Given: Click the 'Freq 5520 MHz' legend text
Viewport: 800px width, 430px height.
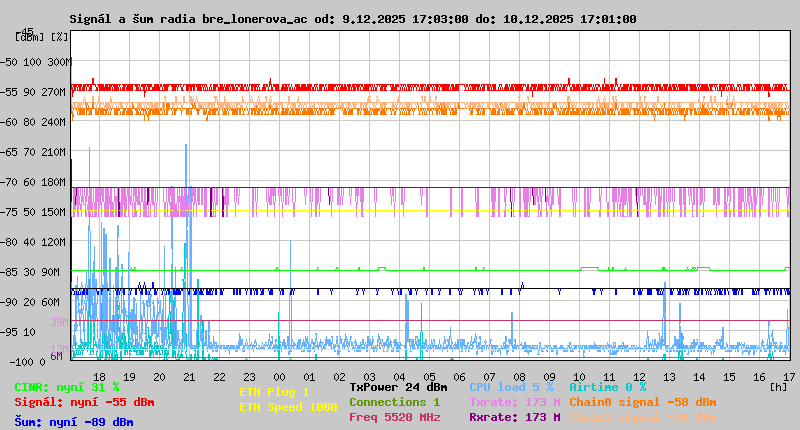Looking at the screenshot, I should [x=394, y=417].
